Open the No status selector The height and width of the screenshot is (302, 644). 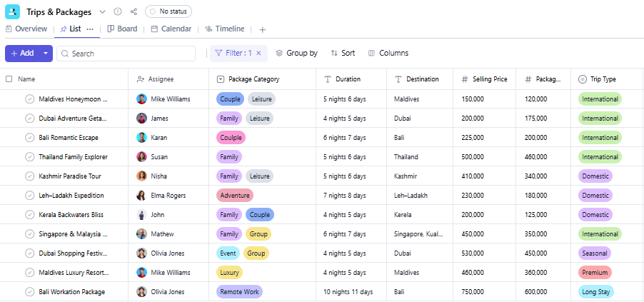tap(168, 11)
